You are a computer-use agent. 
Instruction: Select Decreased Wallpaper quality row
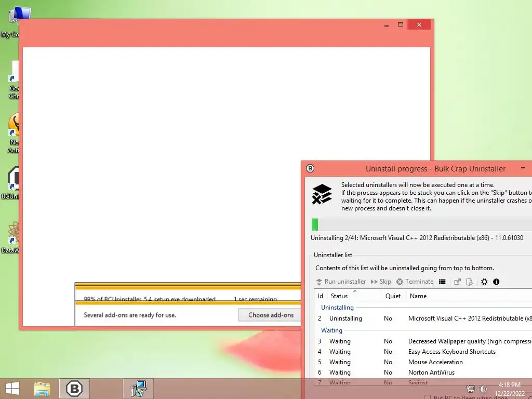(423, 341)
